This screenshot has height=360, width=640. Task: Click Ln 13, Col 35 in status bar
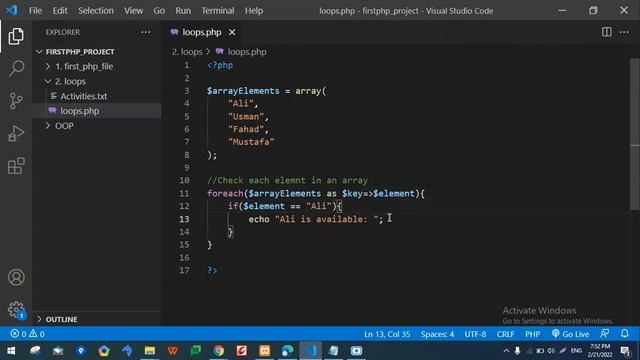coord(387,334)
